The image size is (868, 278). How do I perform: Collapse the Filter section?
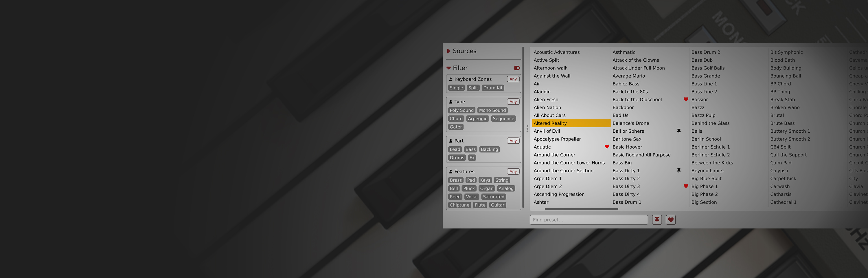pos(448,68)
